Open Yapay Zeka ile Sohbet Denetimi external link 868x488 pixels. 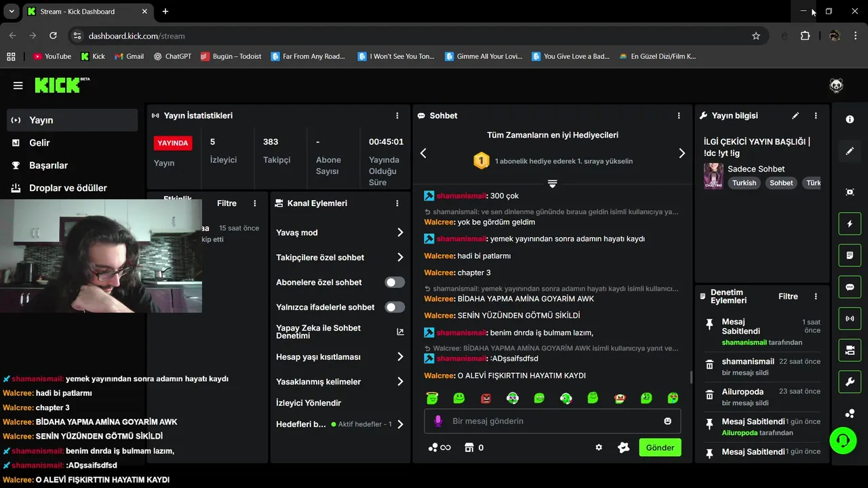(400, 332)
